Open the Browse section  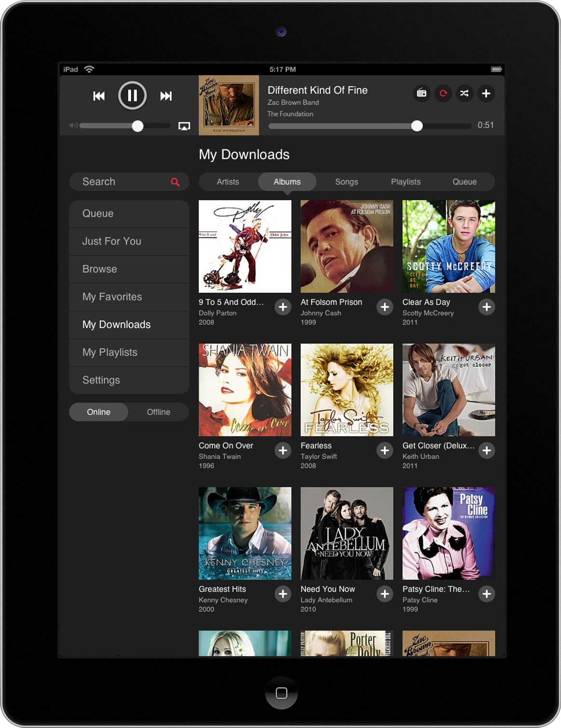(129, 269)
